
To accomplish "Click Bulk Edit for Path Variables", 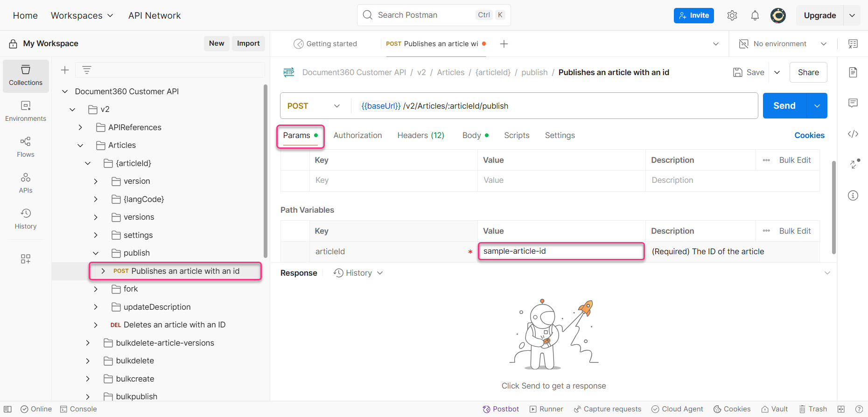I will (x=795, y=231).
